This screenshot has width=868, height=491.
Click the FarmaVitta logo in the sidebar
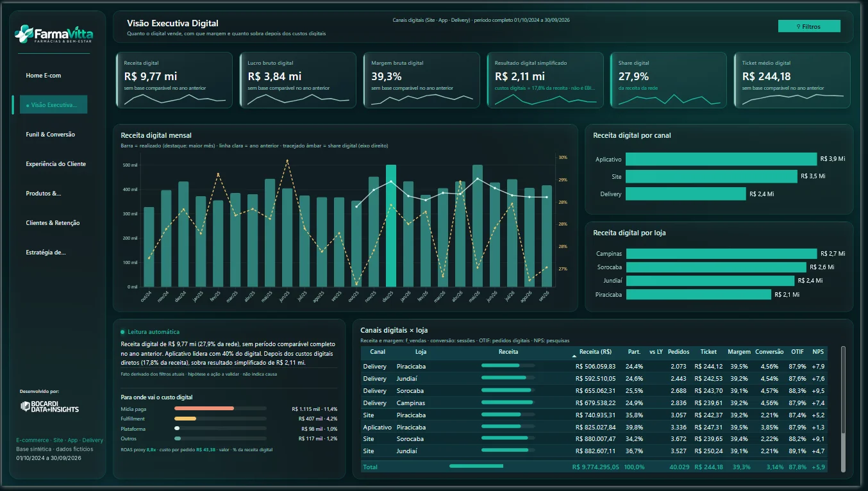(53, 34)
